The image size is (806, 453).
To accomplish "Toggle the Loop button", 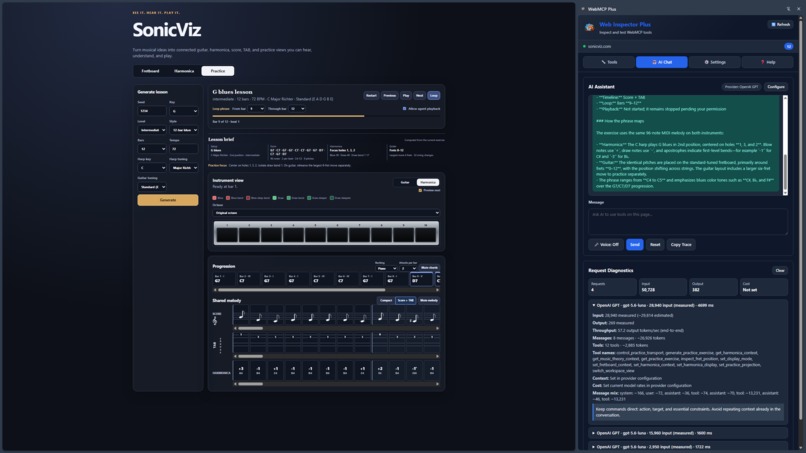I will 434,96.
